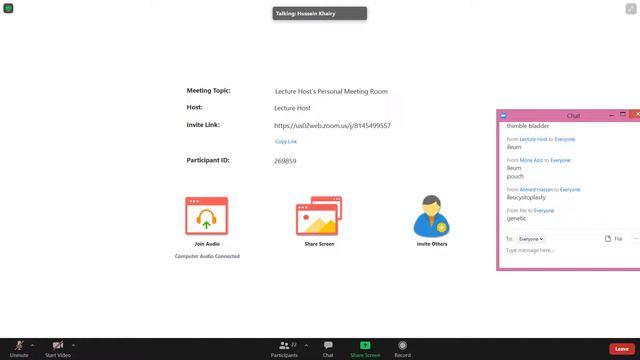Screen dimensions: 640x360
Task: Click the File attachment button in chat
Action: pyautogui.click(x=613, y=239)
